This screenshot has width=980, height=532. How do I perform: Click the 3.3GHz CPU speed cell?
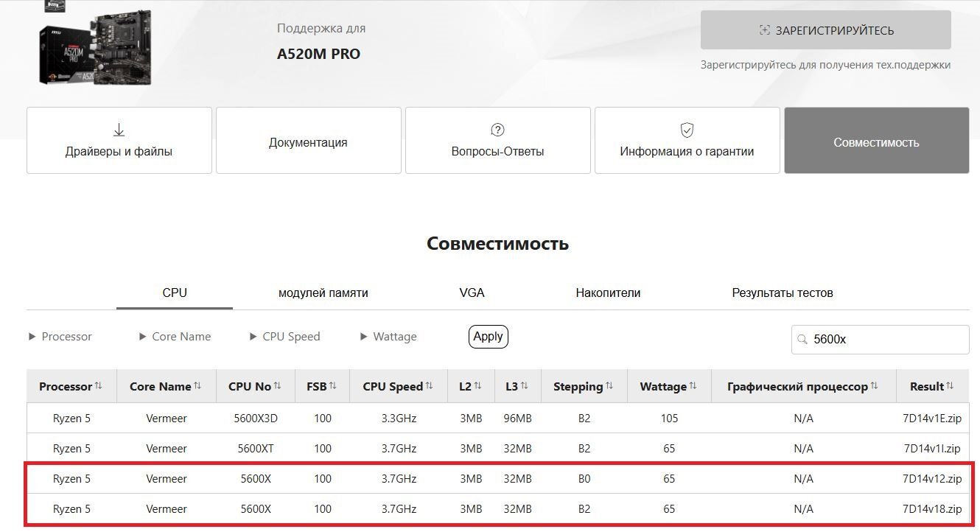[x=399, y=419]
